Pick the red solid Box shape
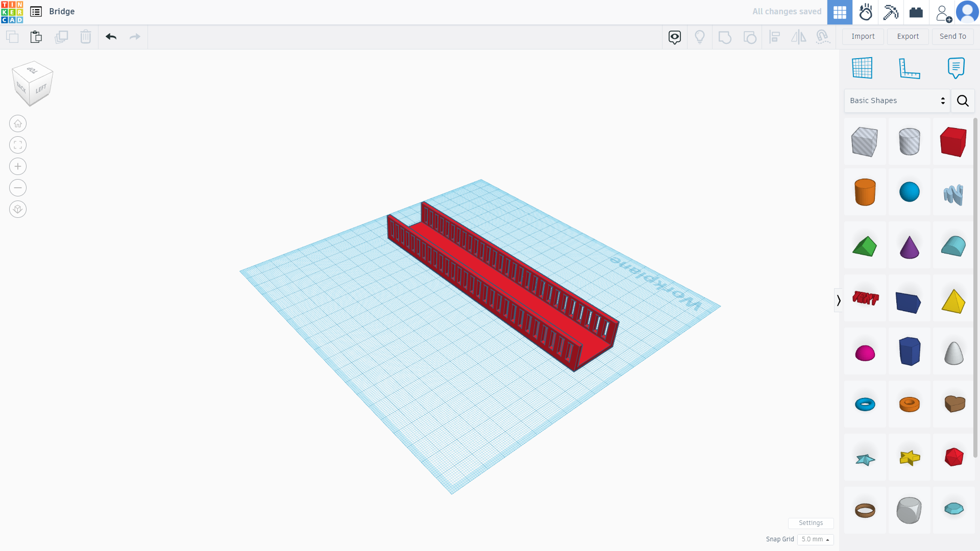980x551 pixels. pyautogui.click(x=953, y=141)
